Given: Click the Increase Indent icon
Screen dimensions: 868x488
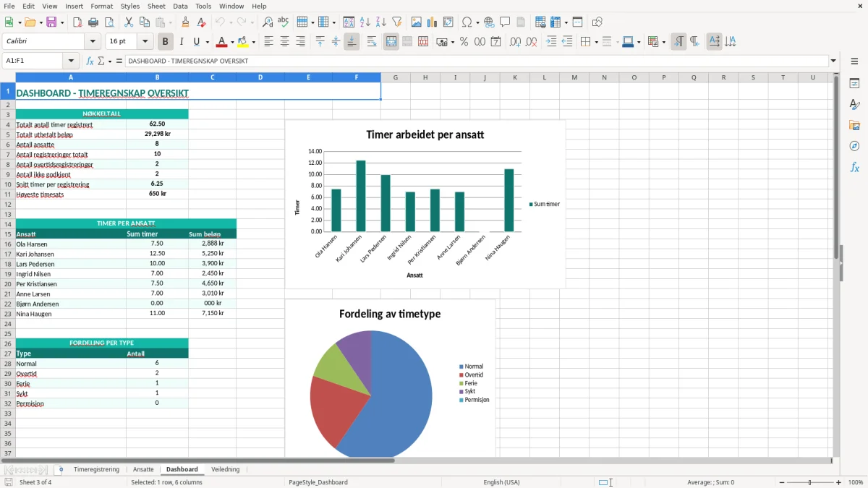Looking at the screenshot, I should coord(551,42).
